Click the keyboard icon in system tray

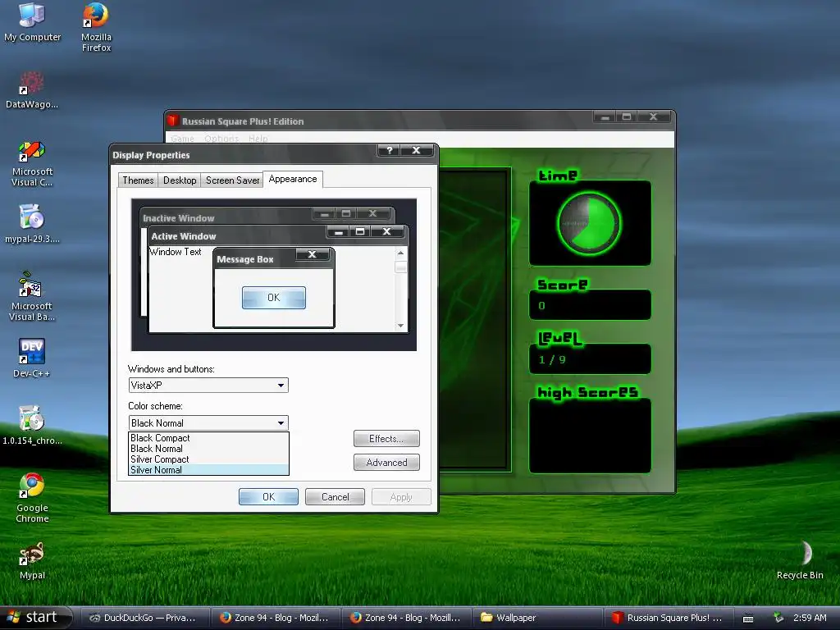[748, 619]
